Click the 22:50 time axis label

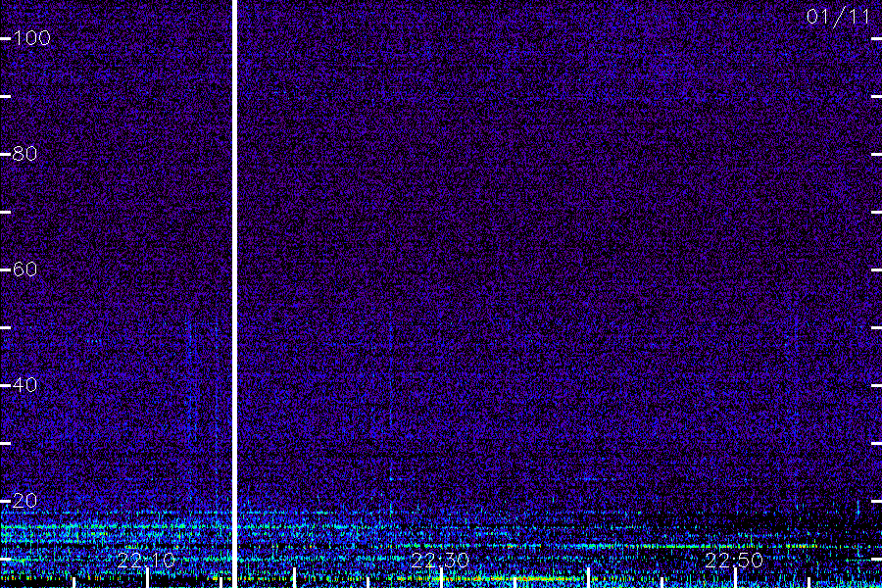coord(734,560)
